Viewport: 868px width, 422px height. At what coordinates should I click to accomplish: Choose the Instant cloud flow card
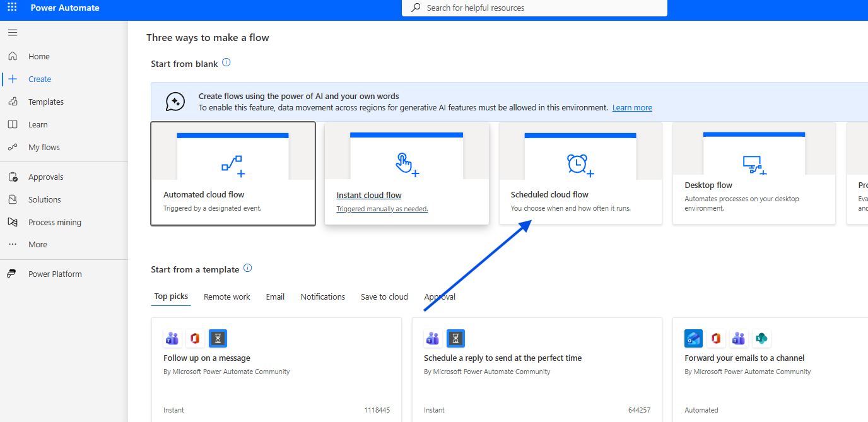click(406, 173)
